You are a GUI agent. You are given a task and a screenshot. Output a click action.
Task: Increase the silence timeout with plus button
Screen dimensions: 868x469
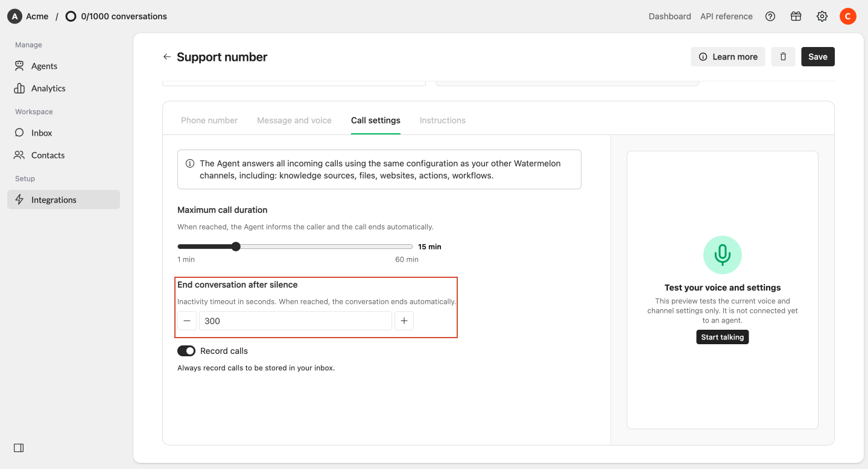tap(404, 321)
